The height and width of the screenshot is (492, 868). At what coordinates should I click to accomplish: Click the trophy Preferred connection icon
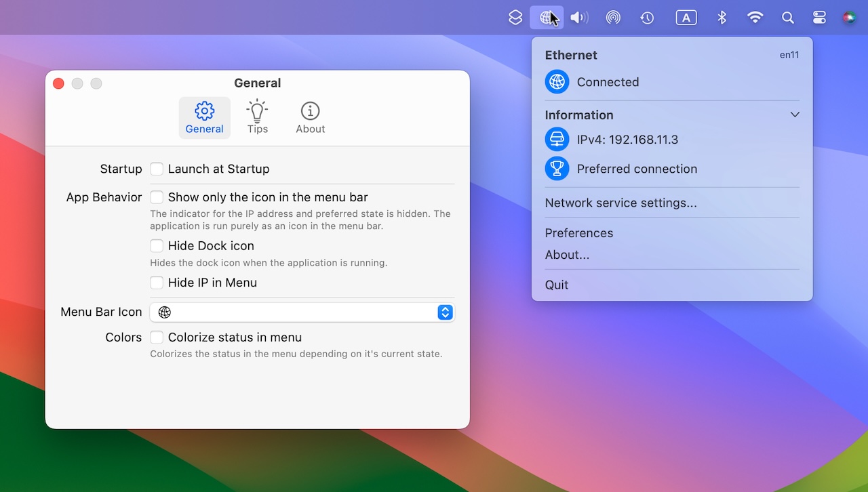point(557,169)
